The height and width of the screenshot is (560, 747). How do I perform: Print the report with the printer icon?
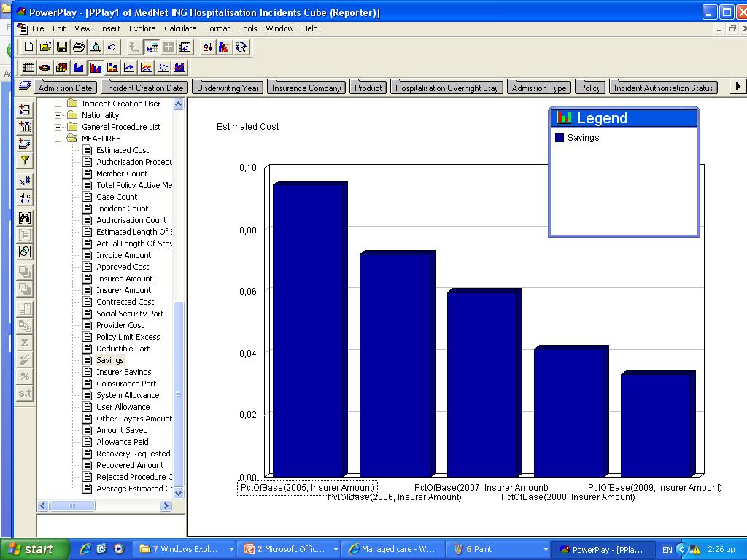[x=79, y=47]
